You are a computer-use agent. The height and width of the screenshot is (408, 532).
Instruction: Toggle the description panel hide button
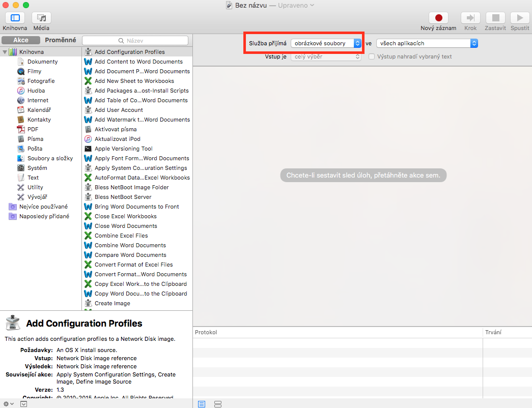[x=23, y=404]
